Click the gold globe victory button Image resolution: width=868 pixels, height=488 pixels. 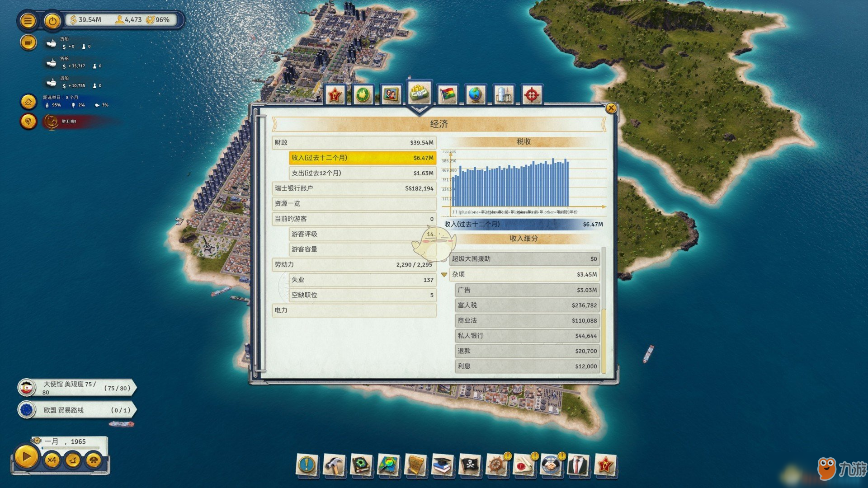[28, 122]
